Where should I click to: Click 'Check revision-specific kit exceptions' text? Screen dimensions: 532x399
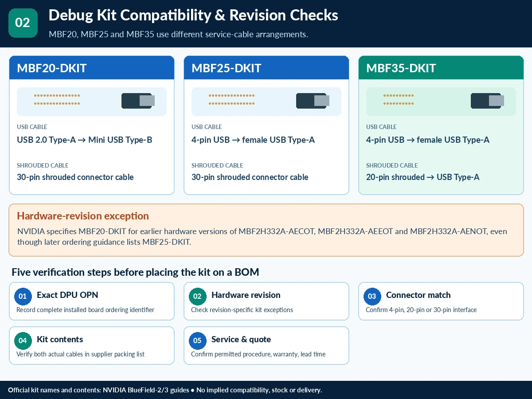(242, 310)
